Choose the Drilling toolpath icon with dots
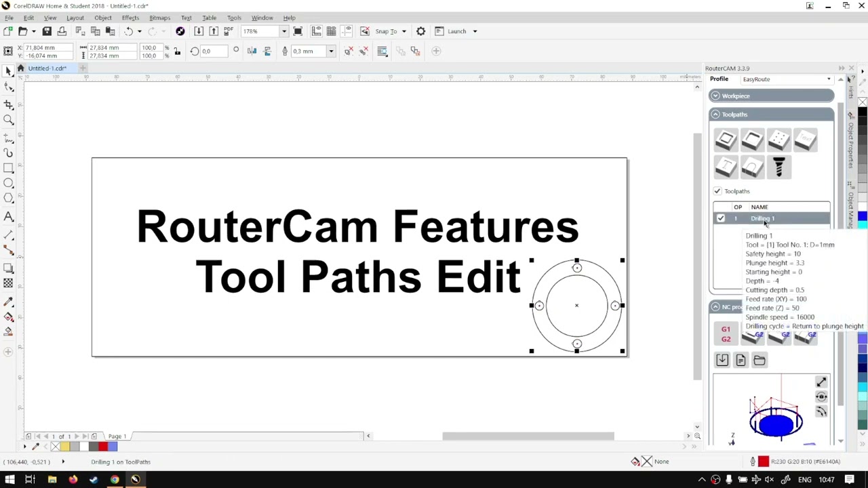The width and height of the screenshot is (868, 488). point(778,140)
